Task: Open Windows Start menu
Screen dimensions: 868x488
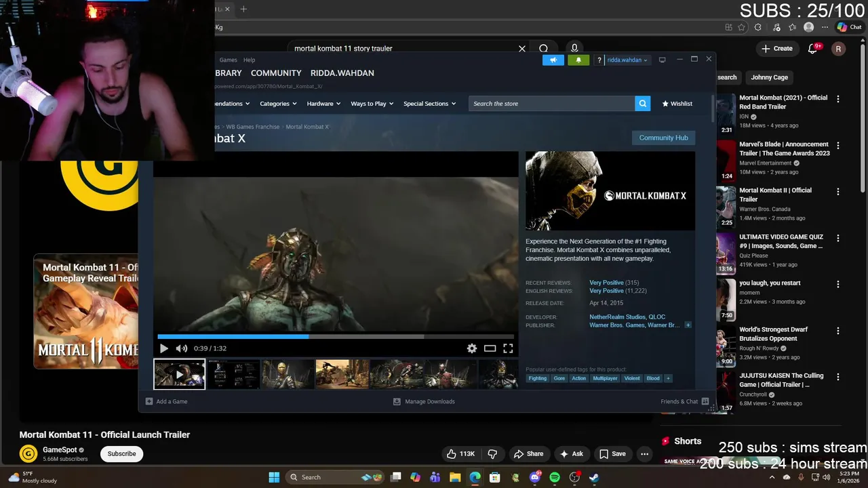Action: 274,477
